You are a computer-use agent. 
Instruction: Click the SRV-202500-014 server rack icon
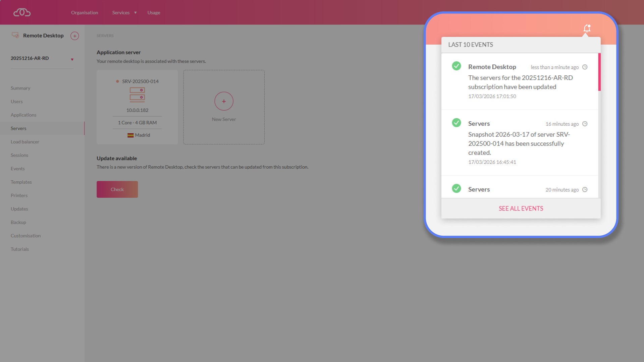click(x=137, y=95)
